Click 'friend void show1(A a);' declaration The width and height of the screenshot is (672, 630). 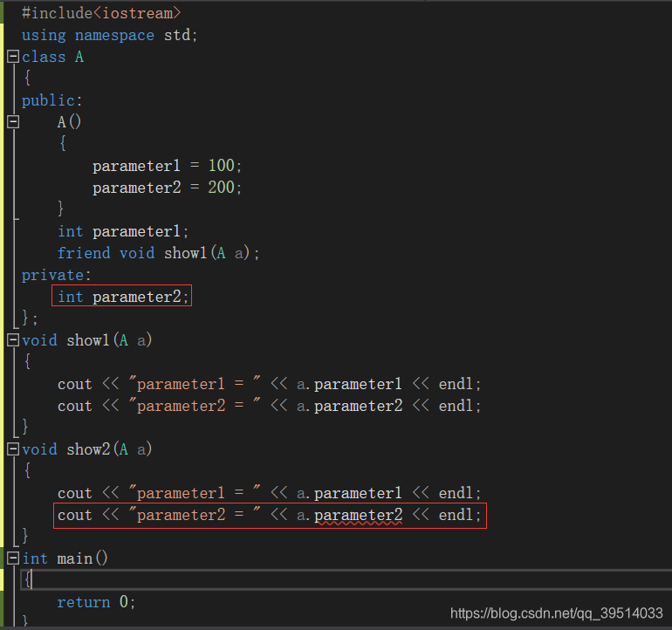click(x=159, y=253)
